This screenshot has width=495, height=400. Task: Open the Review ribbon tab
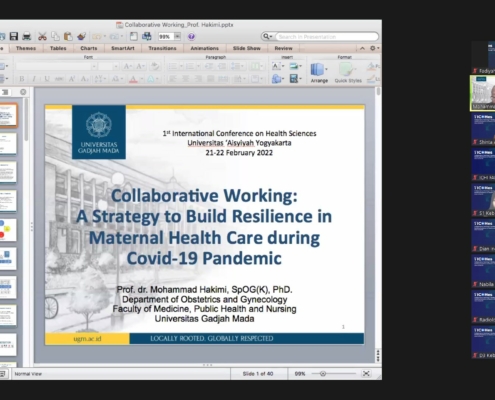[283, 48]
